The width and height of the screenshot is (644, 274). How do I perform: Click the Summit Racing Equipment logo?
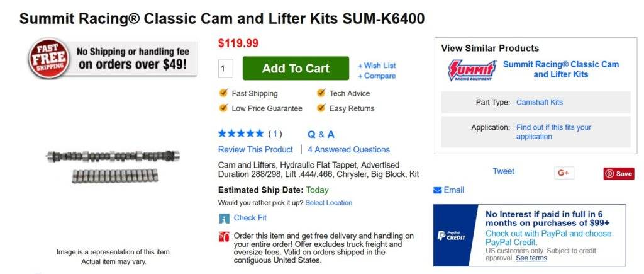coord(472,70)
